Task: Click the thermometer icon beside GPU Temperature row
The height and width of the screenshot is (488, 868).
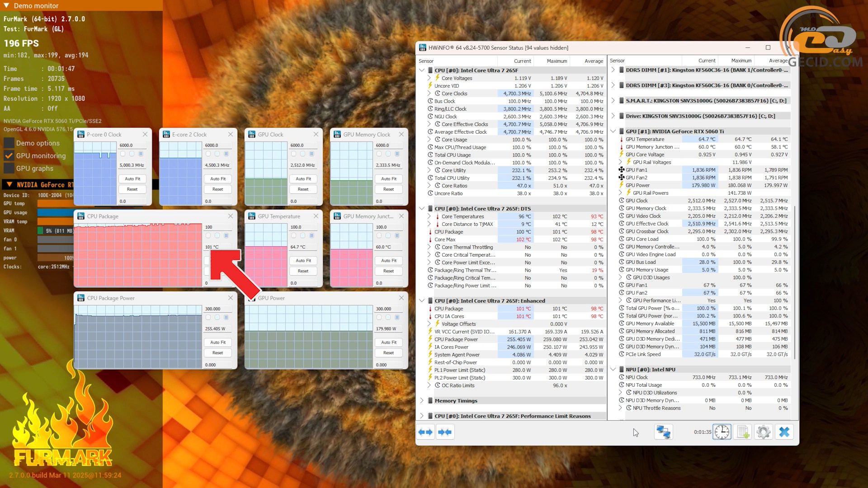Action: [x=622, y=139]
